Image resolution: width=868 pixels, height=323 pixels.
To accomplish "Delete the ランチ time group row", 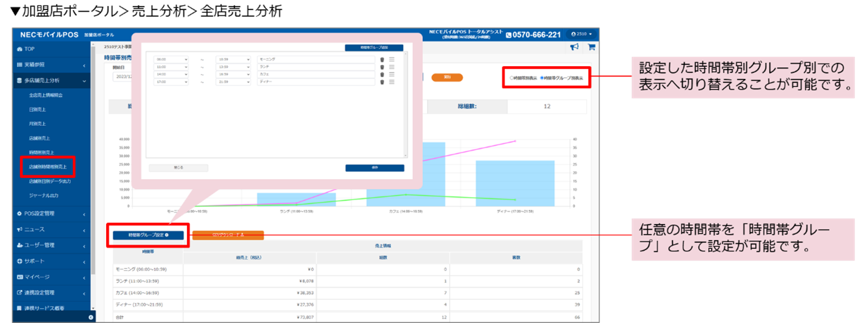I will click(382, 68).
